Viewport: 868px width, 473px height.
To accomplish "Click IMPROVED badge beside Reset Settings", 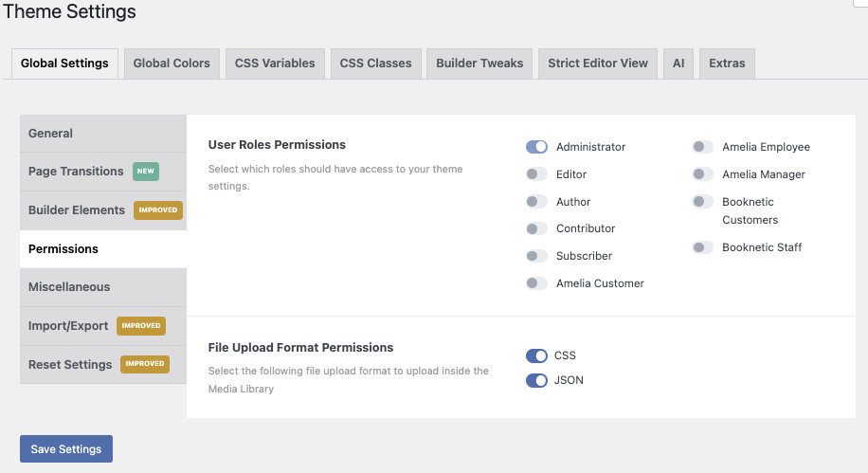I will [x=144, y=364].
